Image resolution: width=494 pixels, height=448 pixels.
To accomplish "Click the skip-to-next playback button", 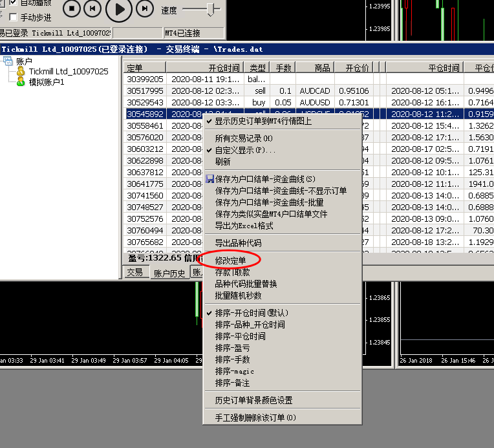I will click(x=145, y=8).
